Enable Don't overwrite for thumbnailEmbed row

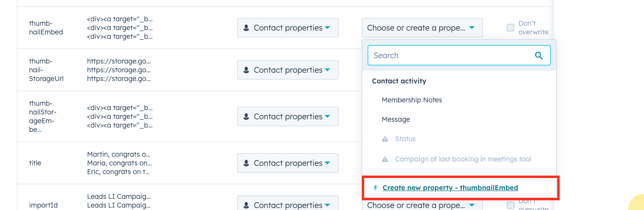511,28
